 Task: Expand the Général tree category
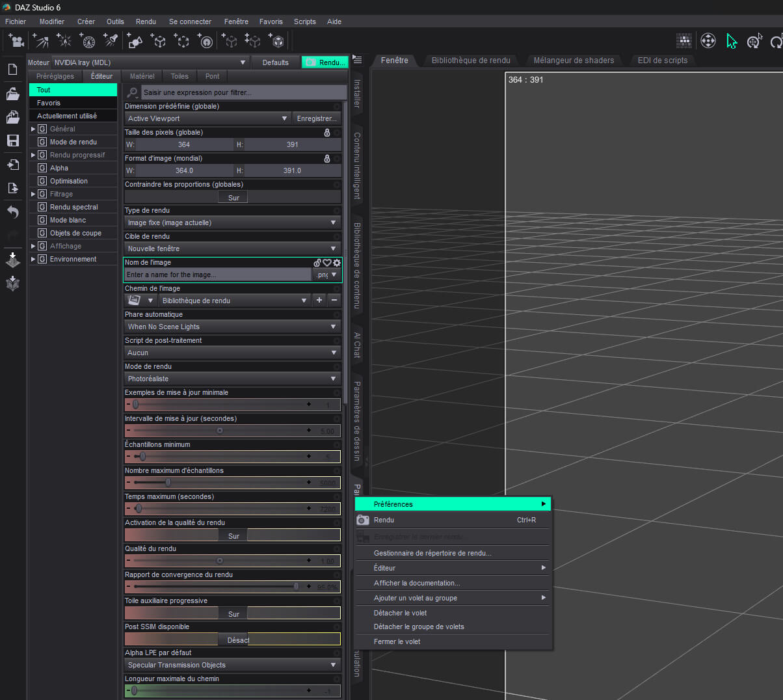(x=33, y=129)
